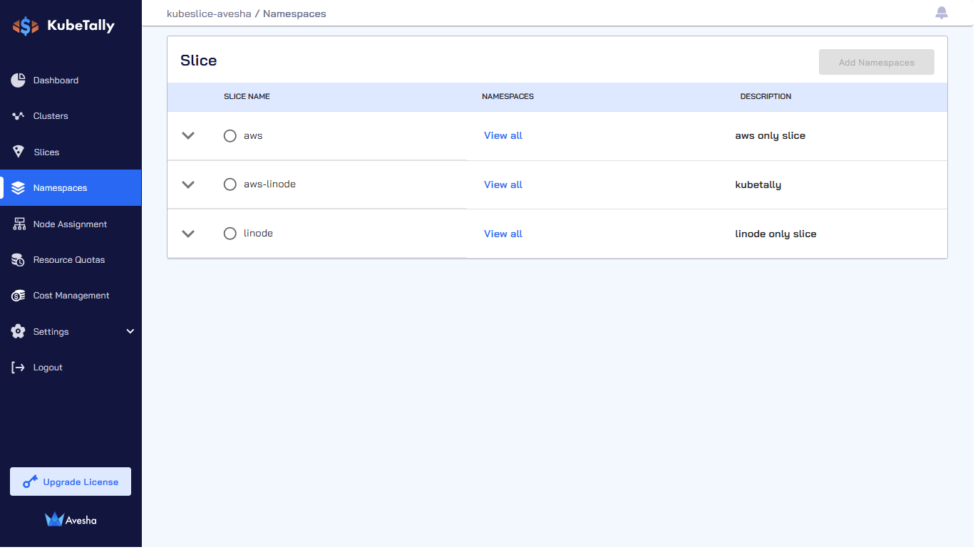This screenshot has width=980, height=557.
Task: Click the KubeTally dollar logo icon
Action: tap(26, 26)
